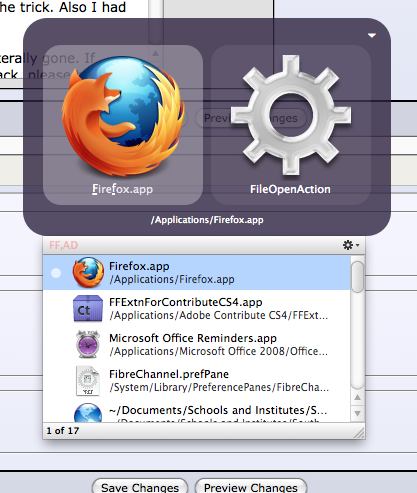Click the results list scrollbar thumb

(358, 277)
